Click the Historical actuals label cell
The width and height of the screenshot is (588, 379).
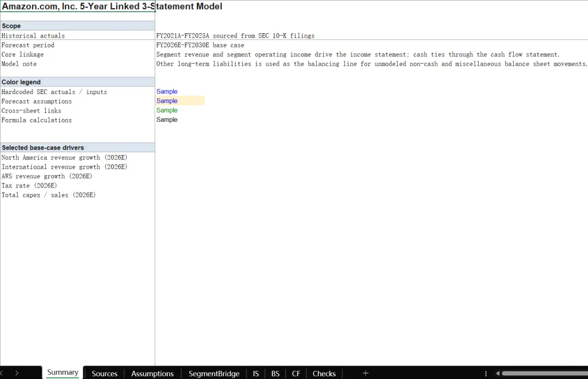(78, 35)
